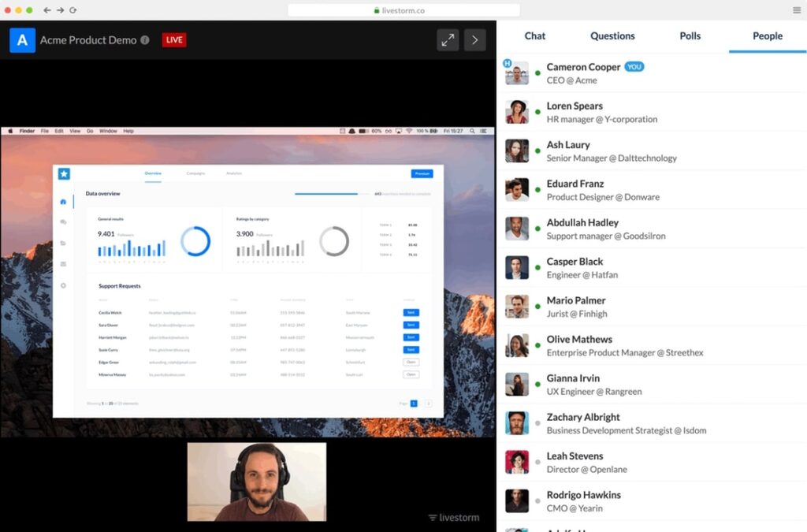Click Cameron Cooper's avatar
The height and width of the screenshot is (532, 807).
[517, 73]
